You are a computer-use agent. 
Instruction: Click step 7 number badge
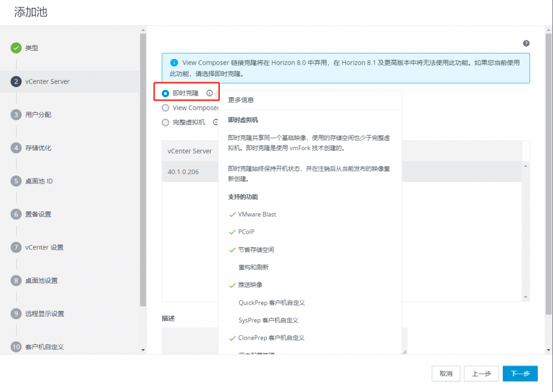16,247
